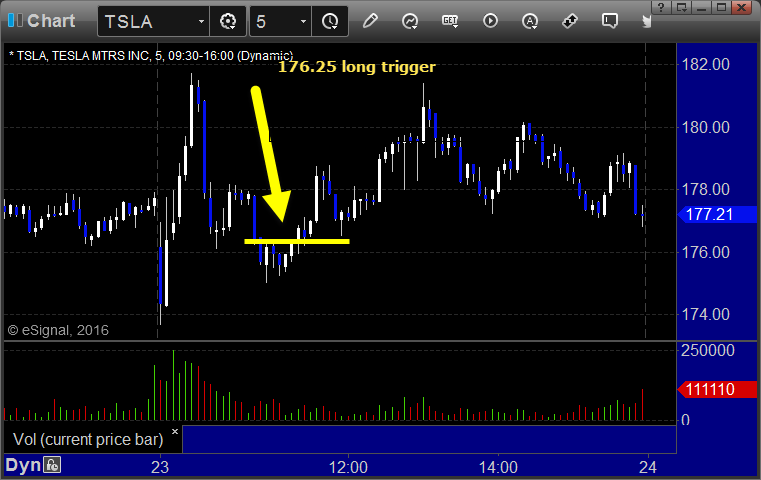This screenshot has height=480, width=761.
Task: Click the trade arrows diamond icon
Action: [570, 21]
